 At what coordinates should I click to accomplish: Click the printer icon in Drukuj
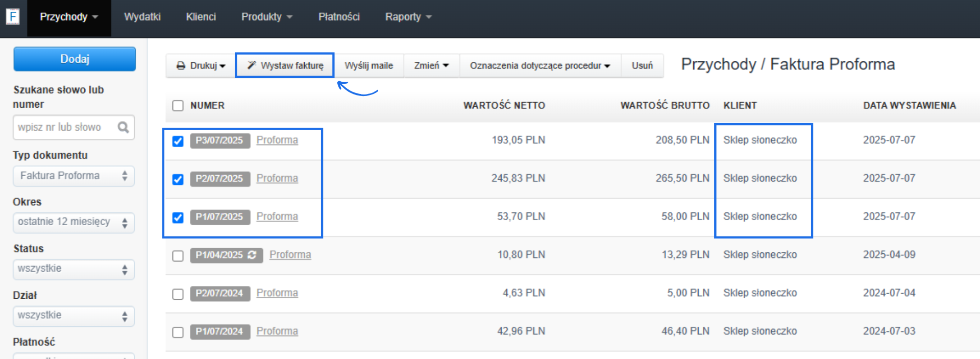pyautogui.click(x=181, y=66)
